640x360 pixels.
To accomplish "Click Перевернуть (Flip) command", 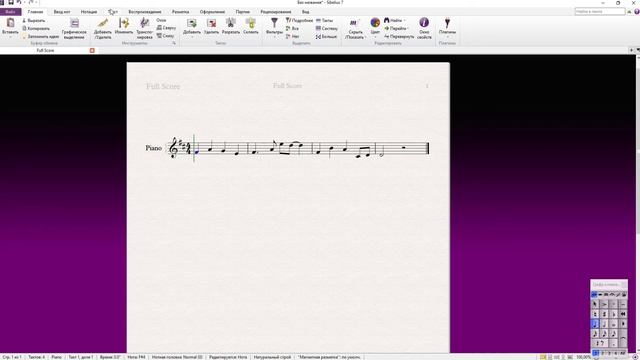I will [x=399, y=37].
